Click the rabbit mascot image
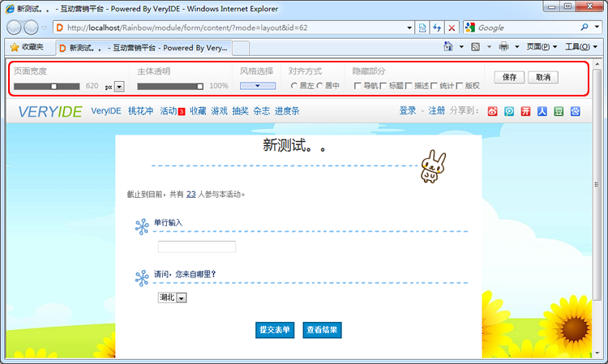The height and width of the screenshot is (364, 608). pos(433,166)
